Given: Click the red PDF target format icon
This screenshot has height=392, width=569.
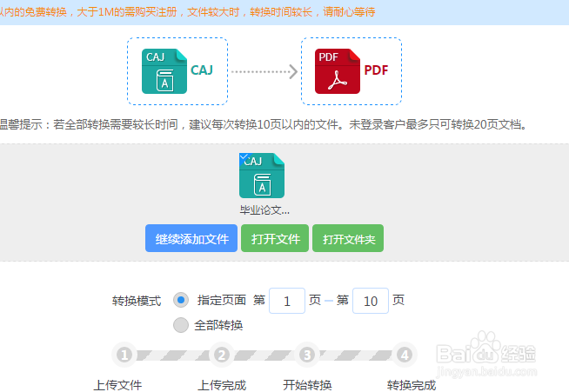Looking at the screenshot, I should pos(338,71).
